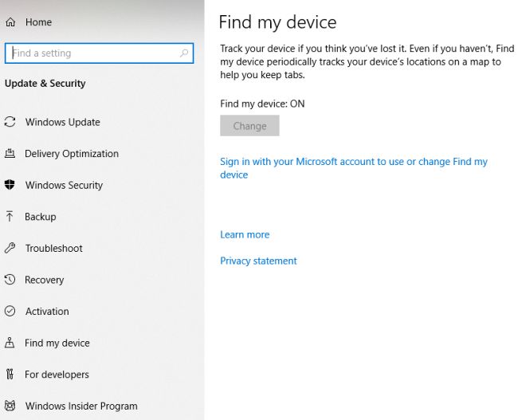Screen dimensions: 518x420
Task: Click Sign in with your Microsoft account link
Action: (x=354, y=168)
